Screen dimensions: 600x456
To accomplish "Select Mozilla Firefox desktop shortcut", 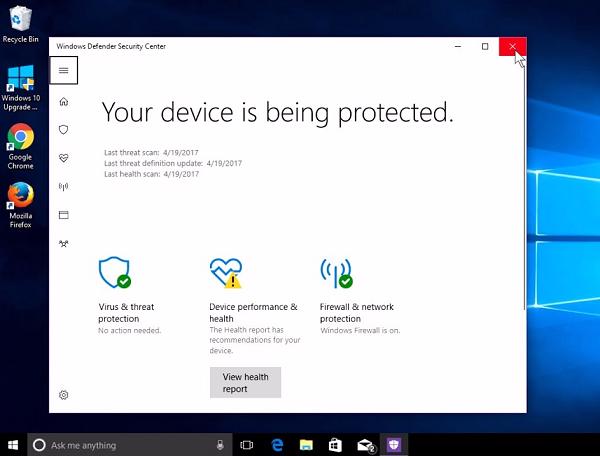I will click(x=20, y=205).
